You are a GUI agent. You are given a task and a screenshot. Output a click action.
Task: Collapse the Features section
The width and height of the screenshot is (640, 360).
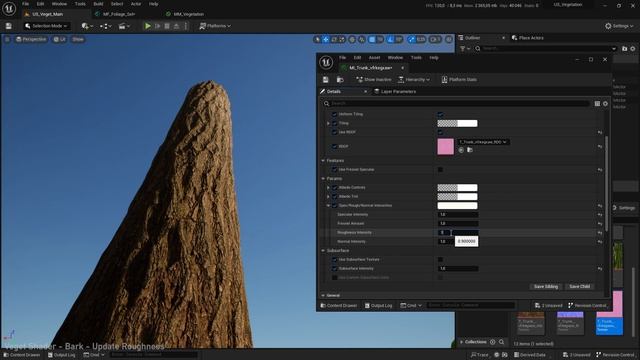tap(323, 161)
